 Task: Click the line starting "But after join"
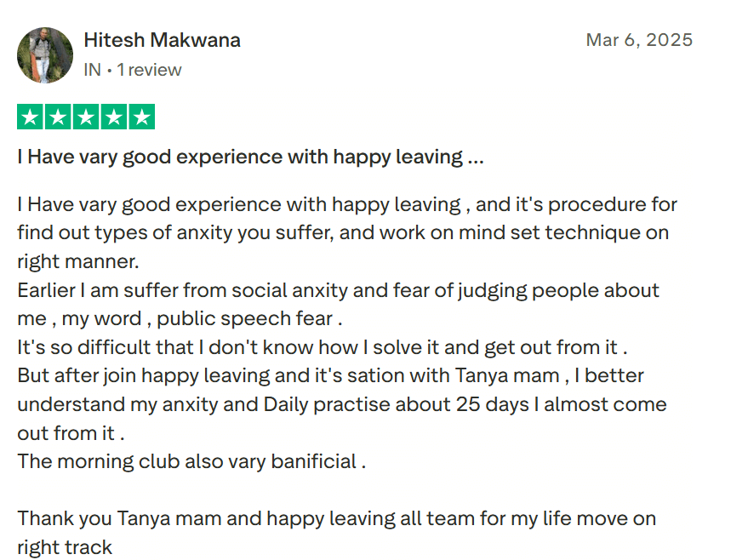coord(330,375)
